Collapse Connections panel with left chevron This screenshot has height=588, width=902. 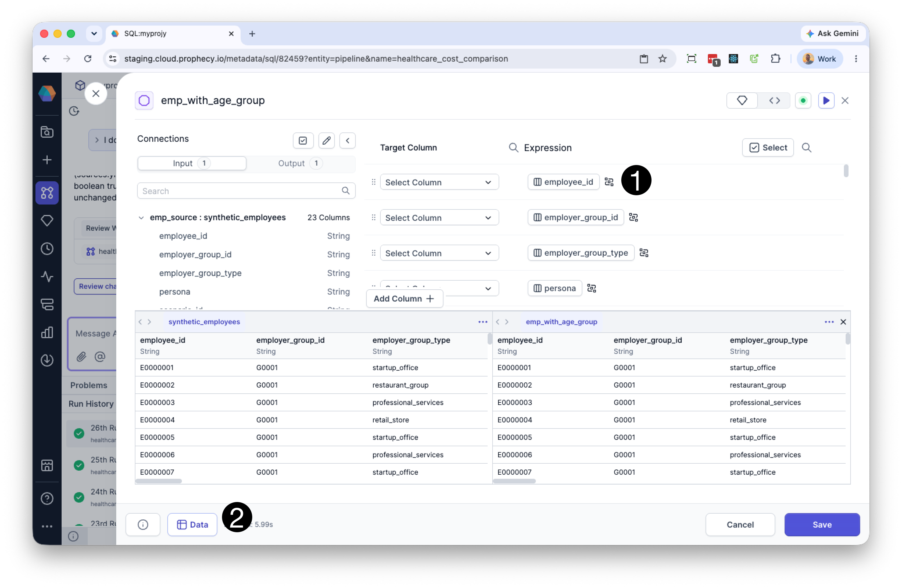[347, 141]
